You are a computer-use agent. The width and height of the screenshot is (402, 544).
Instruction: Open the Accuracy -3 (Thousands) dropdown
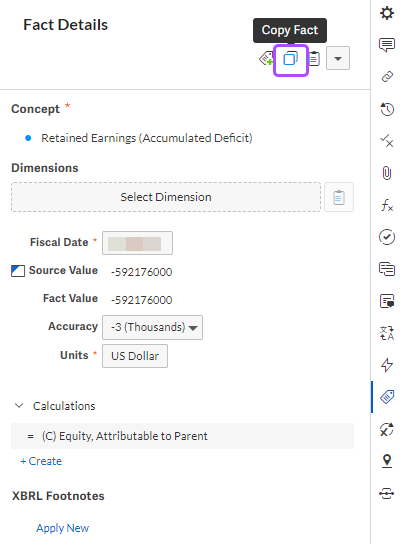pos(152,327)
